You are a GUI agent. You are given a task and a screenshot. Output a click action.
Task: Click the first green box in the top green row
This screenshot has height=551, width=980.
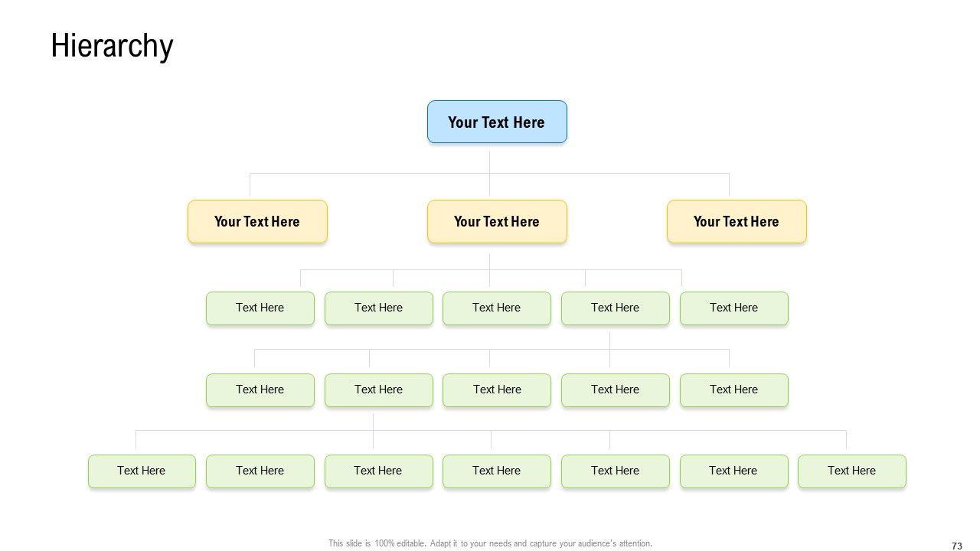click(260, 308)
